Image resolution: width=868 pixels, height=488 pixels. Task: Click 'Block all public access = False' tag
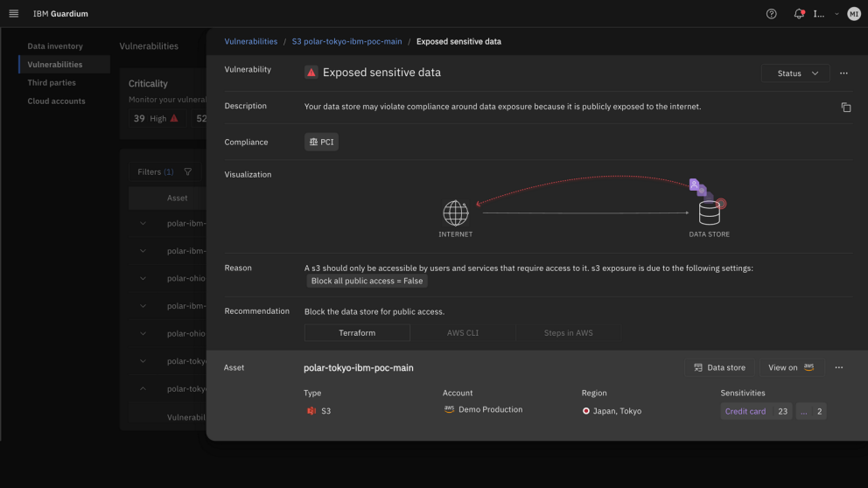click(x=367, y=281)
